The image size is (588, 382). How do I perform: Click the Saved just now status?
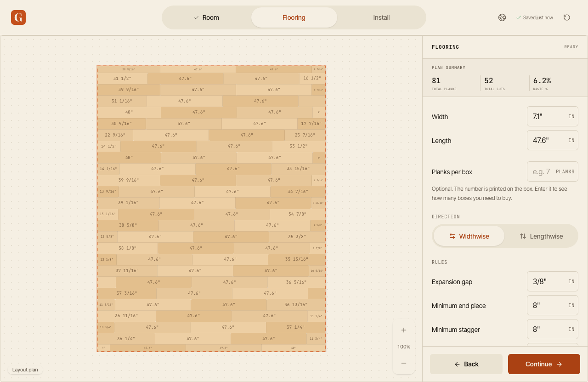tap(535, 17)
